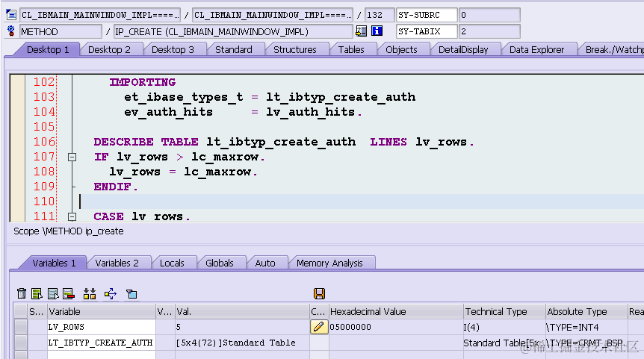Screen dimensions: 644x359
Task: Click the second include name field CL_IBMAIN_MAINWINDOW_IMPL
Action: pyautogui.click(x=272, y=15)
